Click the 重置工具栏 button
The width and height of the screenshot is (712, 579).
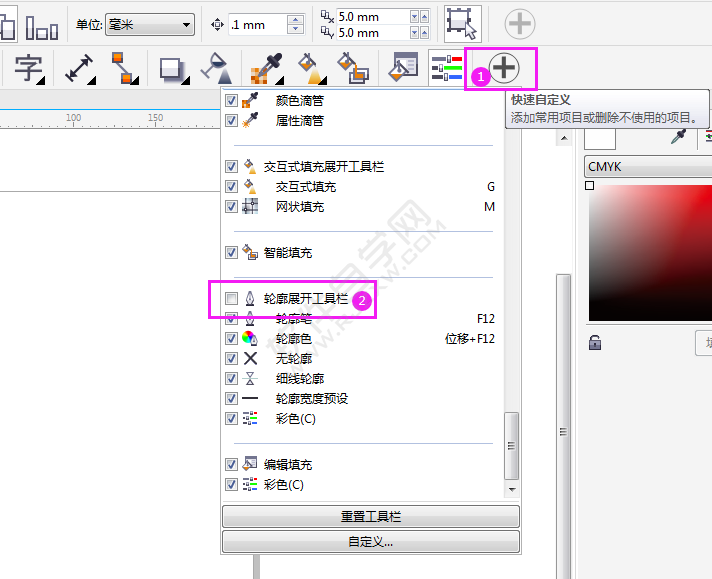[x=371, y=516]
